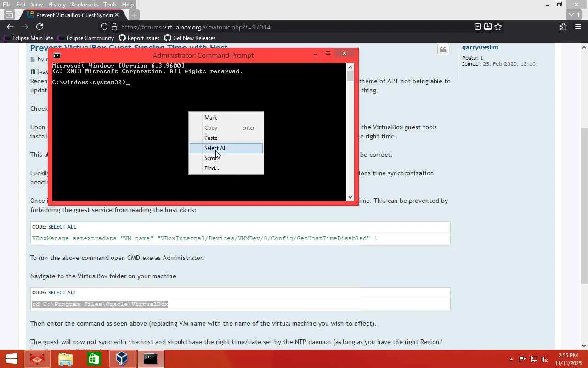588x368 pixels.
Task: Click the web page vertical scrollbar thumb
Action: pos(584,206)
